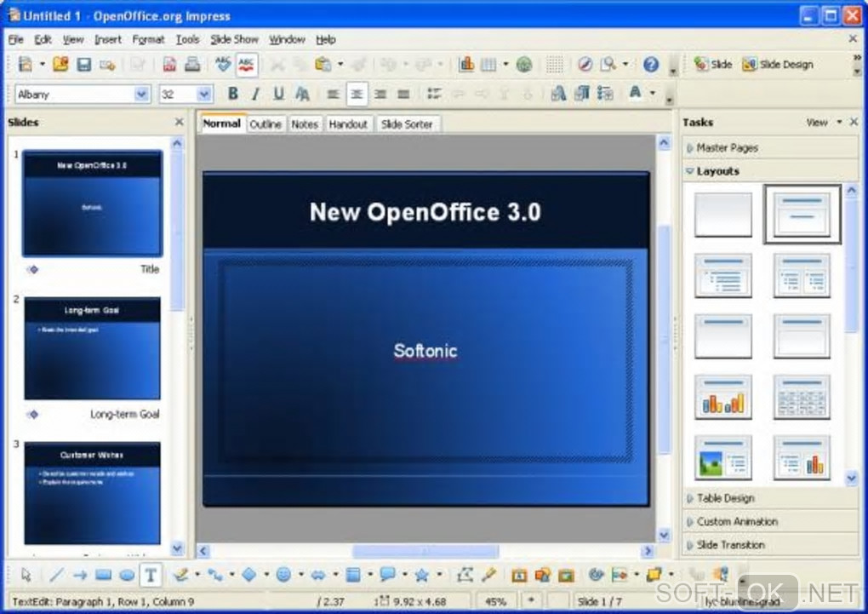Open the font size 32 dropdown

[x=203, y=95]
